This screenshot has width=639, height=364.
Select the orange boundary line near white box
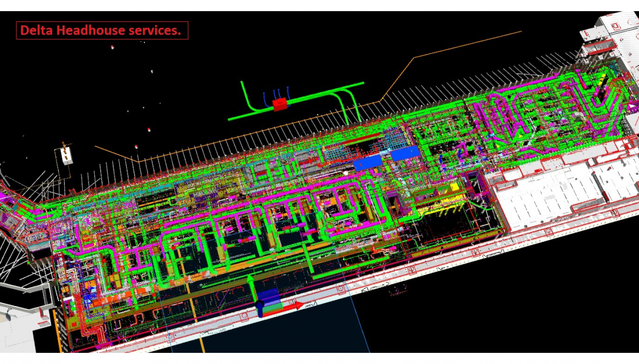114,153
